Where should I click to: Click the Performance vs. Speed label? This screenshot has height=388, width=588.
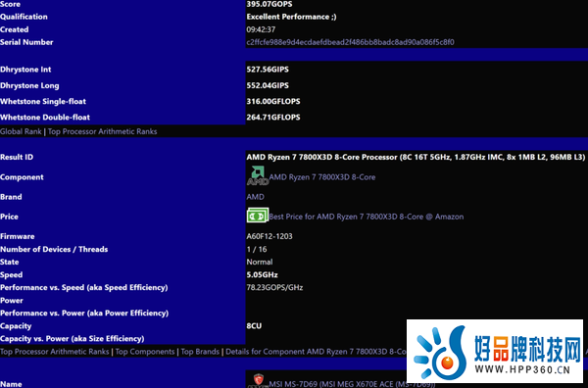tap(84, 287)
